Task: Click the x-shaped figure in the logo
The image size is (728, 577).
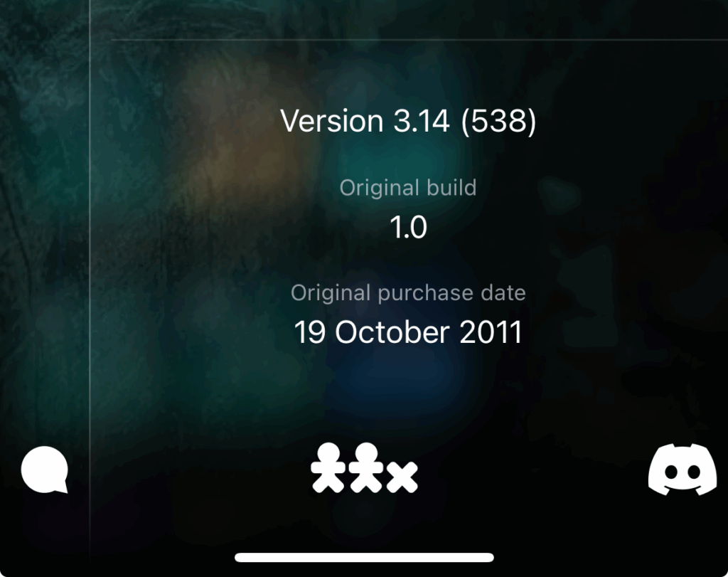Action: 402,477
